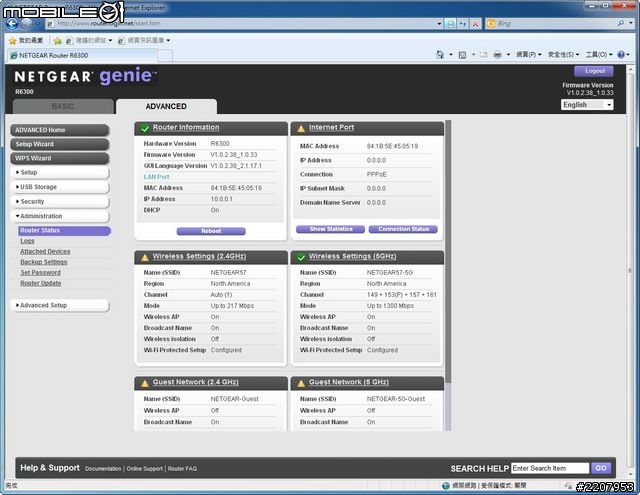Click the green check icon on Router Information

pos(144,129)
